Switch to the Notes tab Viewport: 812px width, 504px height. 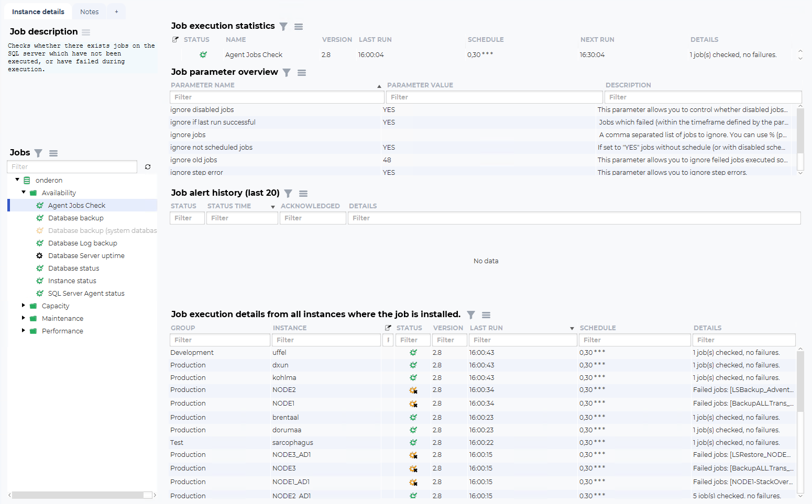tap(89, 12)
